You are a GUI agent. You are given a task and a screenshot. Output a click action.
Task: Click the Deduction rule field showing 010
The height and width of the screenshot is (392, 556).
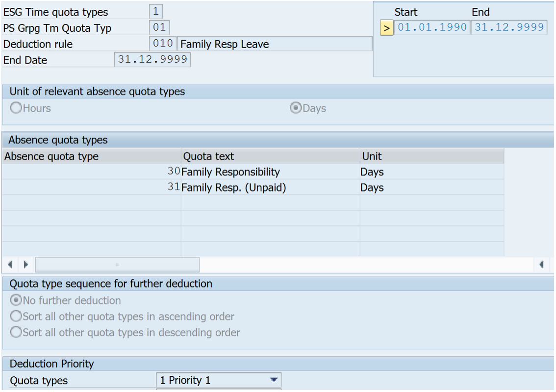(163, 44)
